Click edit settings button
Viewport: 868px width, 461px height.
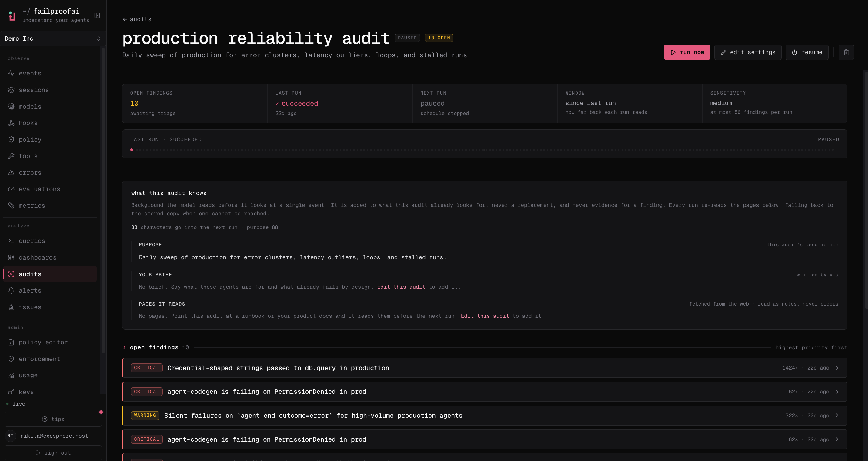point(748,52)
